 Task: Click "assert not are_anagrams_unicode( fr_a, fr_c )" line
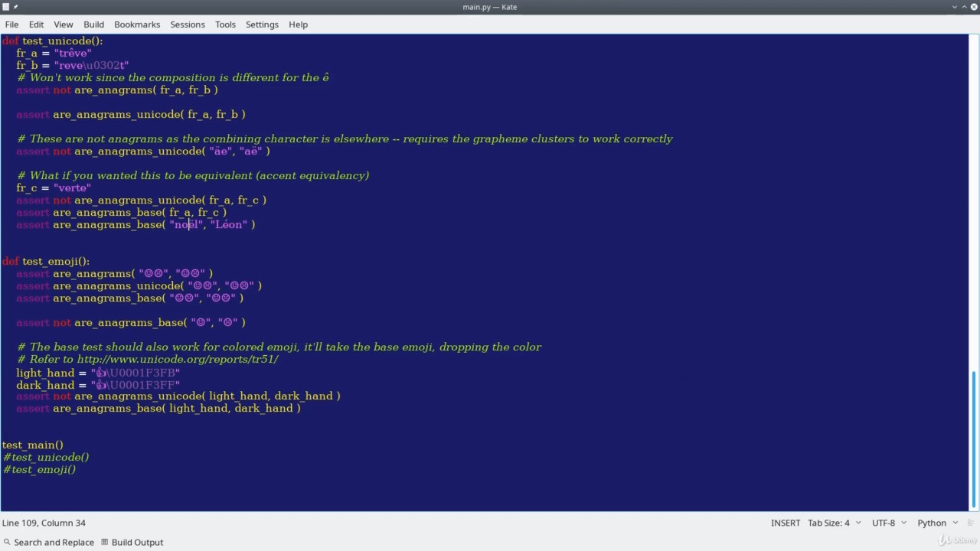(142, 200)
